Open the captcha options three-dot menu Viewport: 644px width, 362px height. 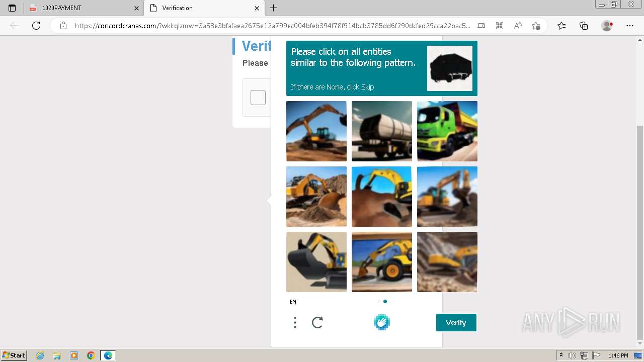pyautogui.click(x=295, y=322)
